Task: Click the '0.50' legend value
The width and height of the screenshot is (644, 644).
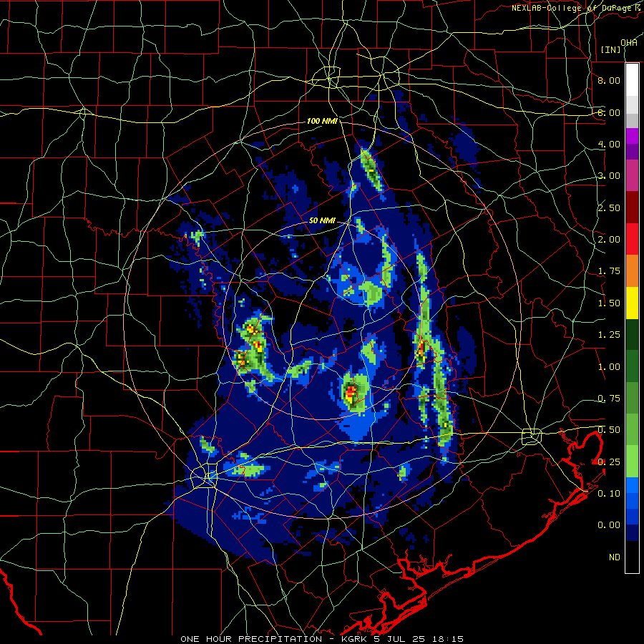Action: [x=609, y=430]
